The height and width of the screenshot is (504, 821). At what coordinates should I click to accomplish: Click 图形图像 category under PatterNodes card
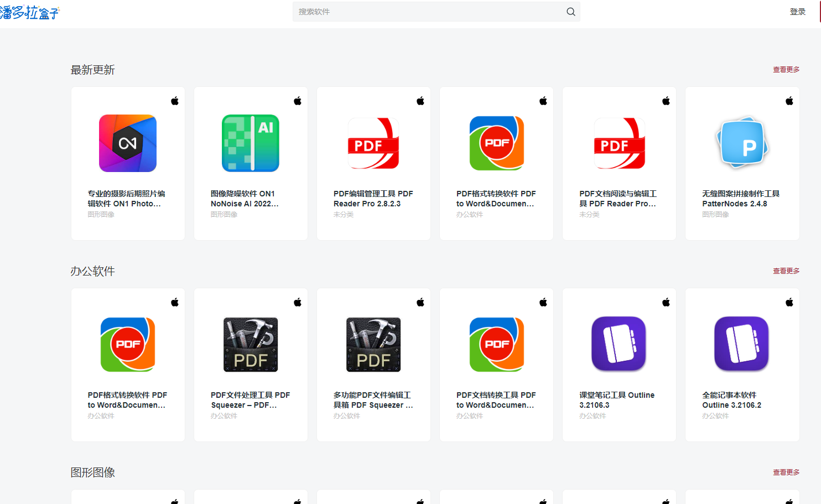point(715,215)
